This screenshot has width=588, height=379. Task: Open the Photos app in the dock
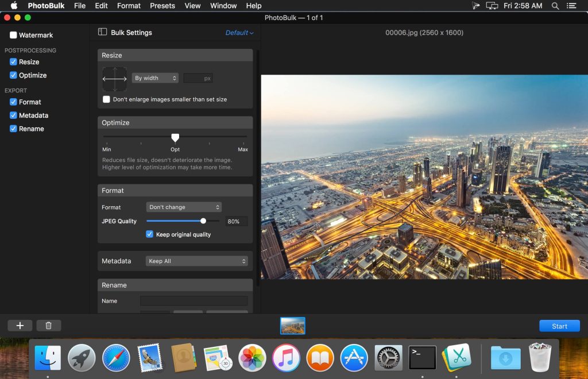[252, 358]
